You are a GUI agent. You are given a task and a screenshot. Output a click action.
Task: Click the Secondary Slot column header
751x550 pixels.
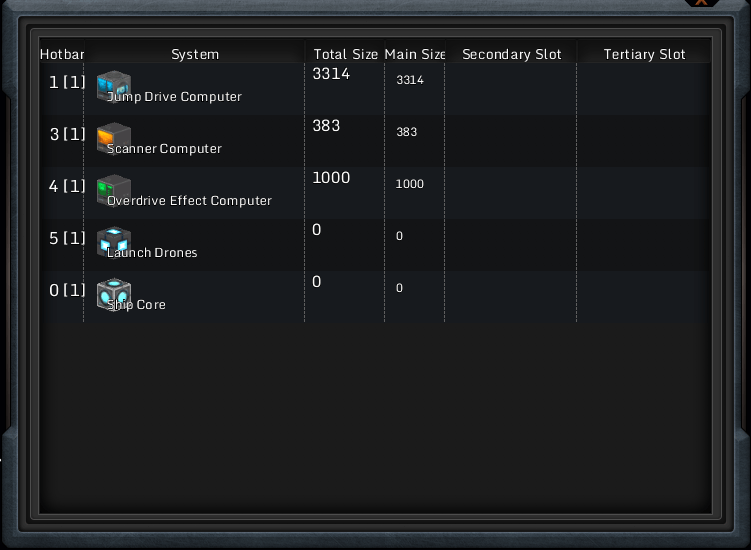click(511, 54)
